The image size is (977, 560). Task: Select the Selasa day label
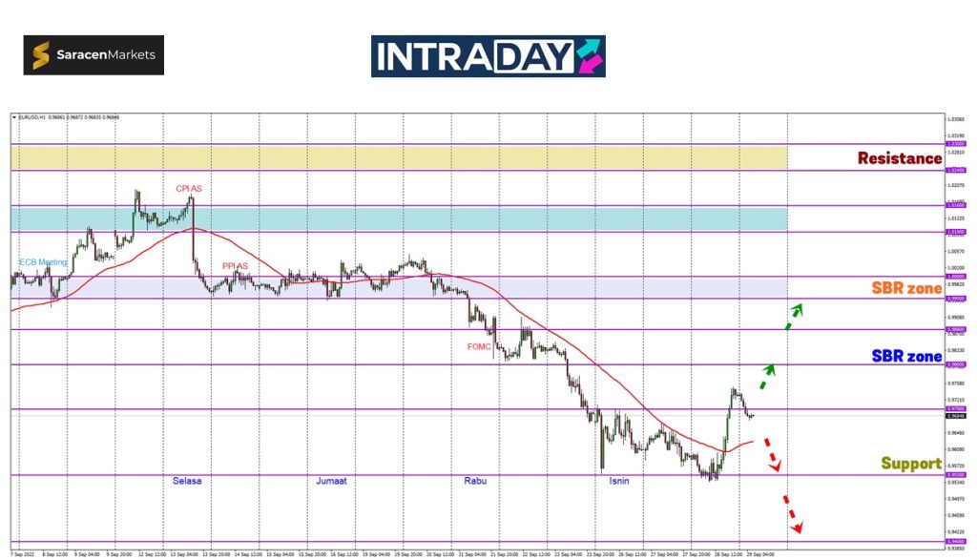pyautogui.click(x=187, y=481)
